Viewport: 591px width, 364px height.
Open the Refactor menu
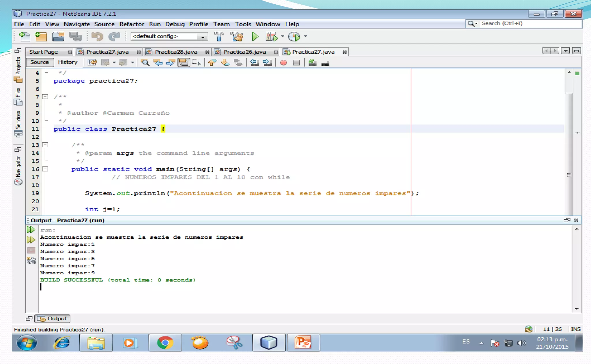[132, 24]
